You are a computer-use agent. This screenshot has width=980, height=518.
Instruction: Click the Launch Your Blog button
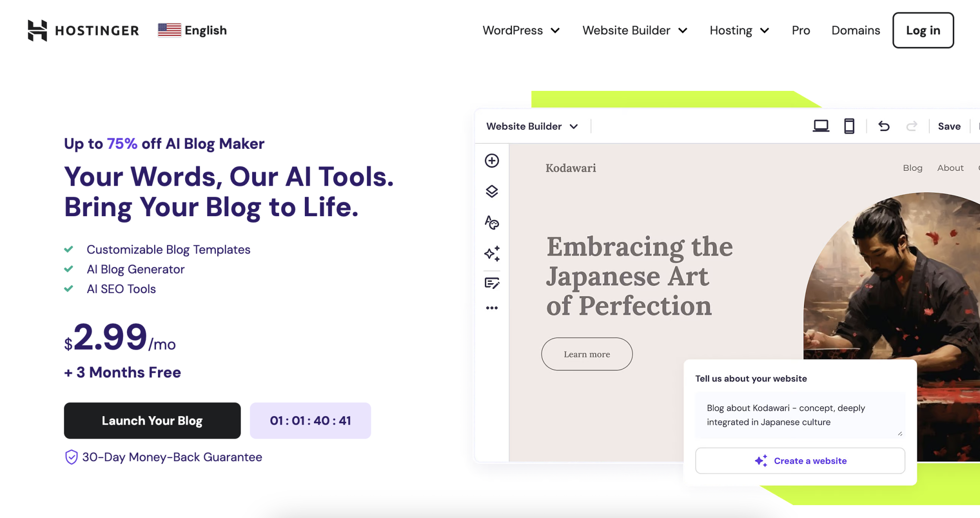[152, 420]
